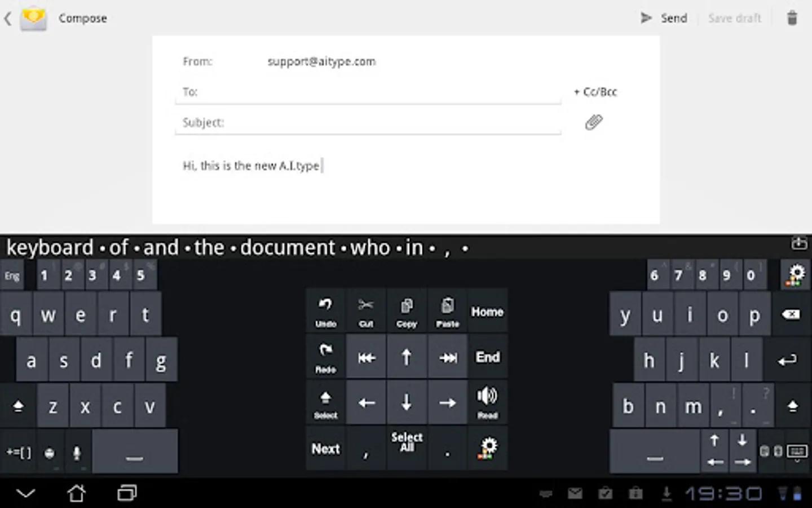Click in the message body text

click(251, 165)
